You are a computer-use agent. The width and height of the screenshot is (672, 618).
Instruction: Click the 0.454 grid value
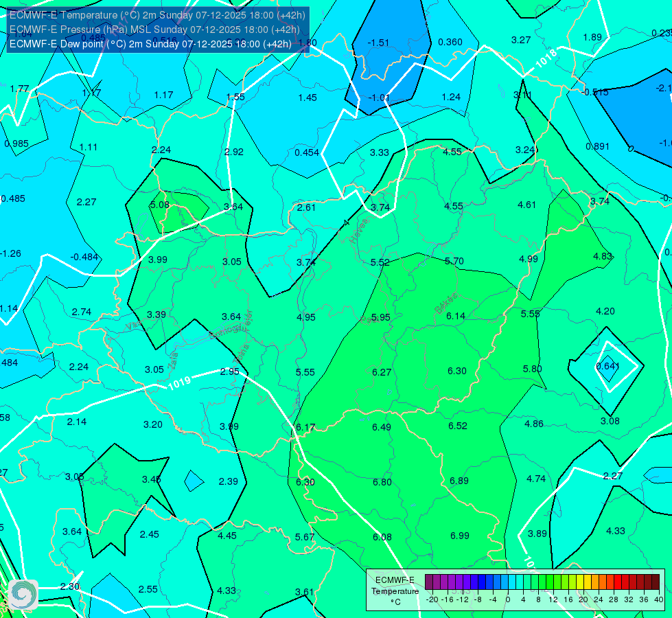pos(307,152)
